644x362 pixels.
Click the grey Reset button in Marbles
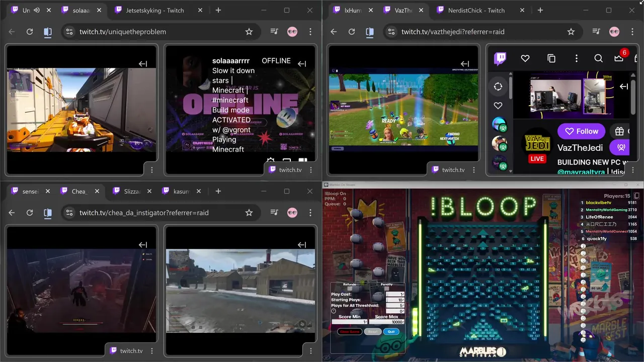coord(372,332)
